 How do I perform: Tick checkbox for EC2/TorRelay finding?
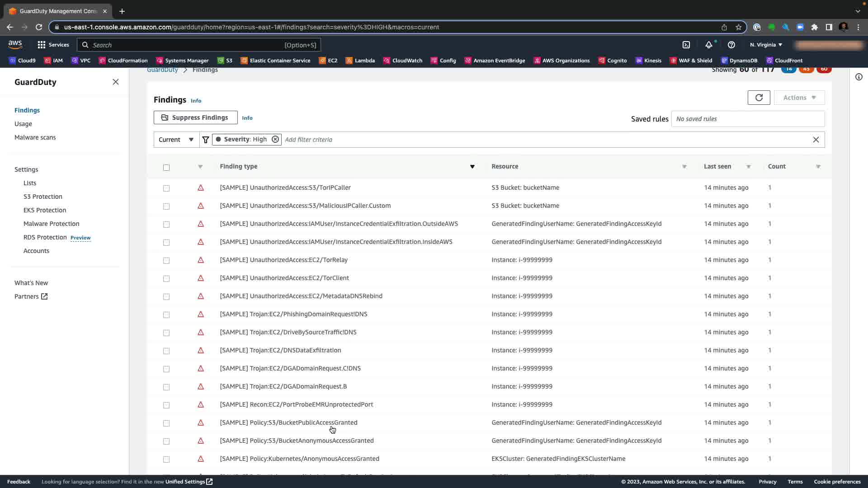[166, 260]
